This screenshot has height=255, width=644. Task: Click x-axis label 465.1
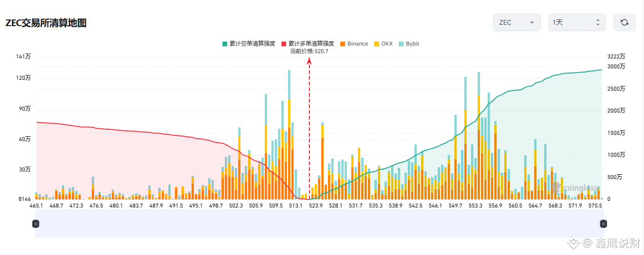[36, 206]
